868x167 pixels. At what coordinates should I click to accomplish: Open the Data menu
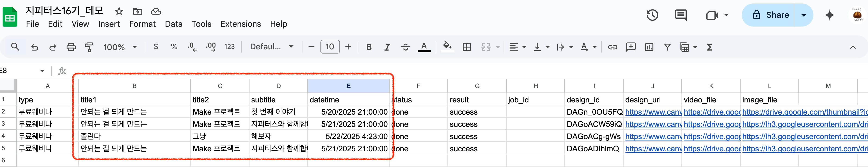point(174,24)
